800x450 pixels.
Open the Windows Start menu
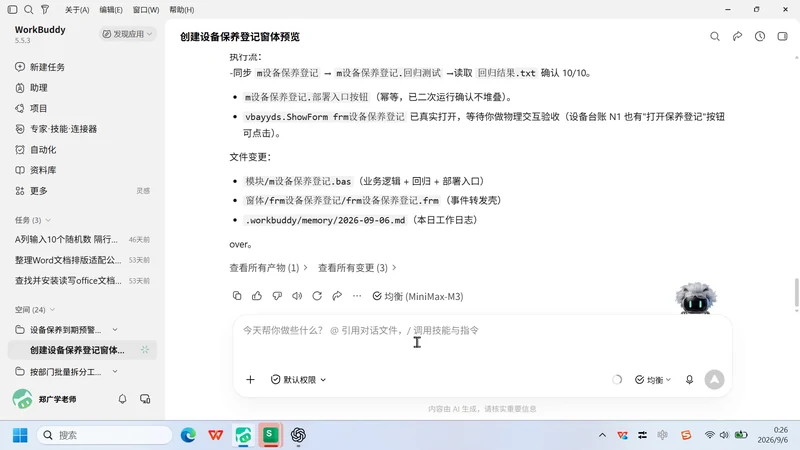20,435
